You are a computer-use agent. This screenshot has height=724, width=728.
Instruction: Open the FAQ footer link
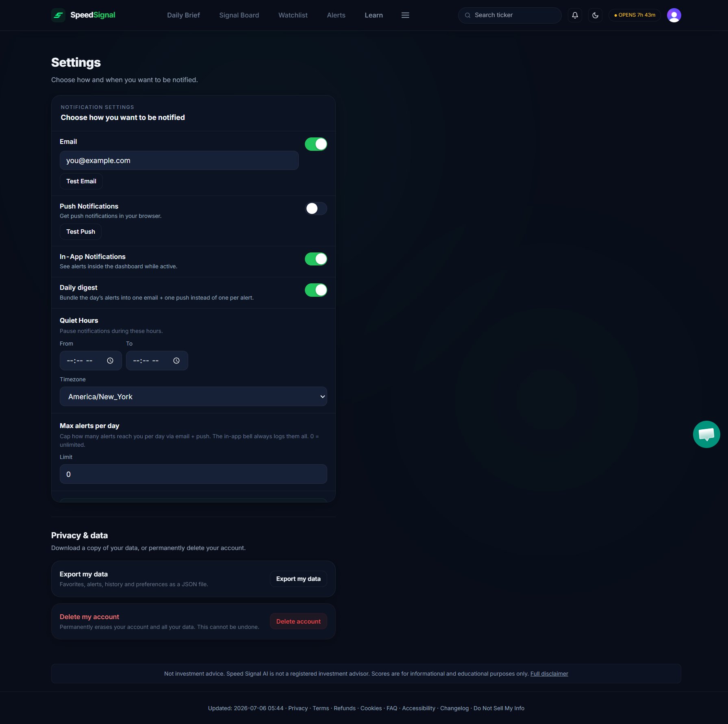pyautogui.click(x=392, y=708)
